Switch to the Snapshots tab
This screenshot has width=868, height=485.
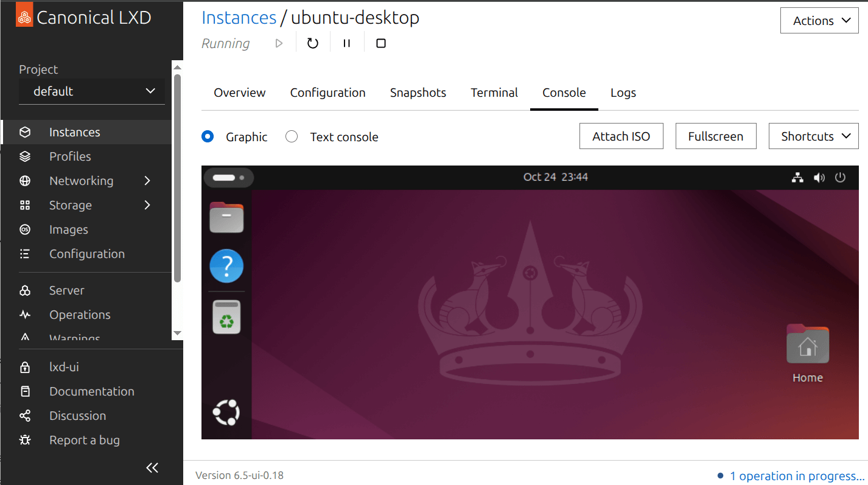418,92
